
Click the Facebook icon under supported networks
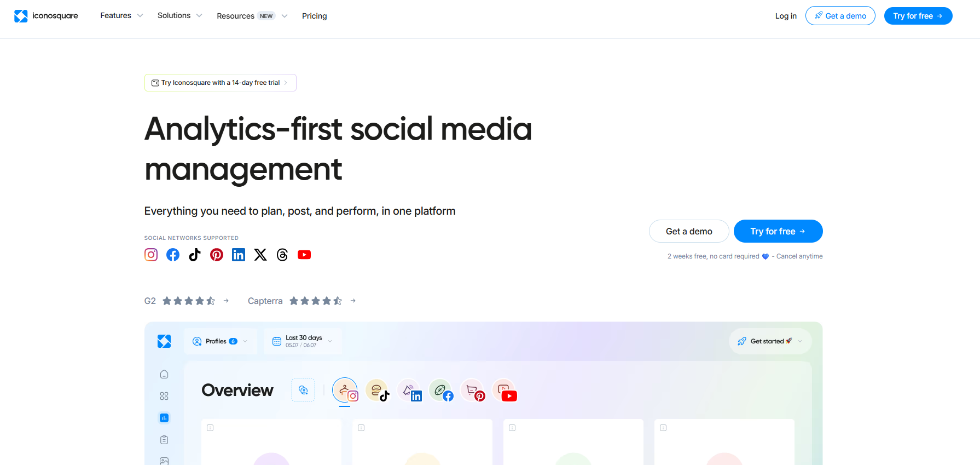[x=173, y=255]
